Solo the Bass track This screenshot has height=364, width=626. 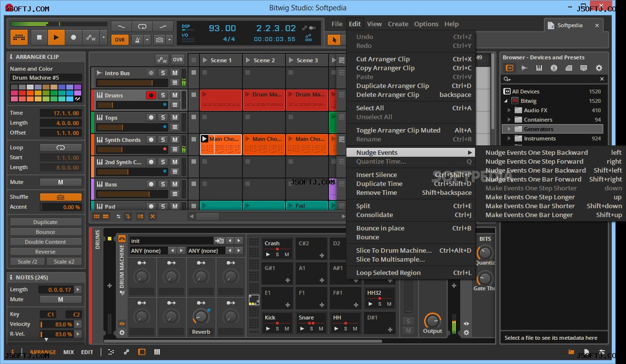(x=163, y=184)
